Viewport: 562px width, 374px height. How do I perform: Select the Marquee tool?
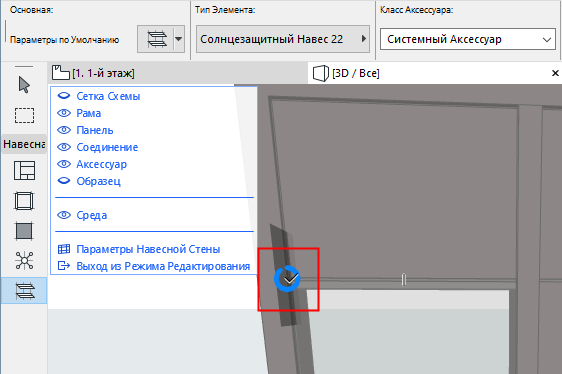(24, 115)
